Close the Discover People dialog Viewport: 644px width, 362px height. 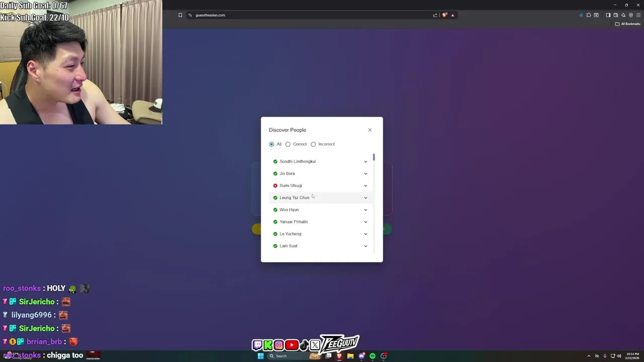370,130
